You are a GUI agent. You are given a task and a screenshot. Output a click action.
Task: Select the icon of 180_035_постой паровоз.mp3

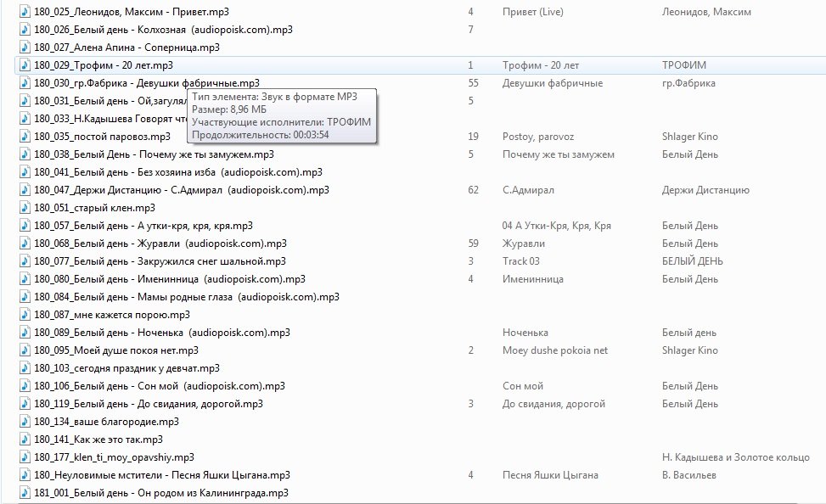click(25, 137)
